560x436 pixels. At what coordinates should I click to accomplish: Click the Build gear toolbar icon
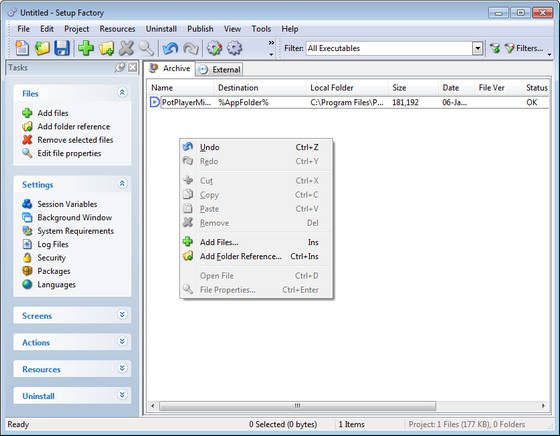click(x=214, y=48)
